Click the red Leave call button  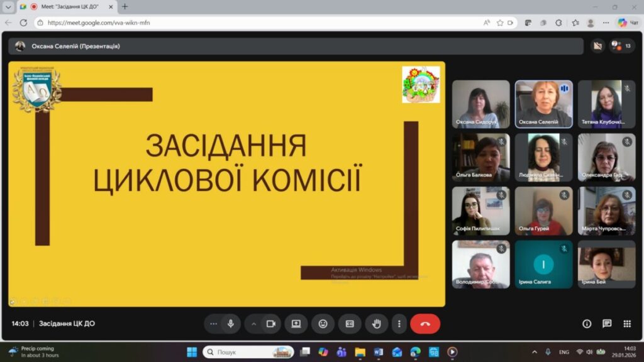coord(425,324)
